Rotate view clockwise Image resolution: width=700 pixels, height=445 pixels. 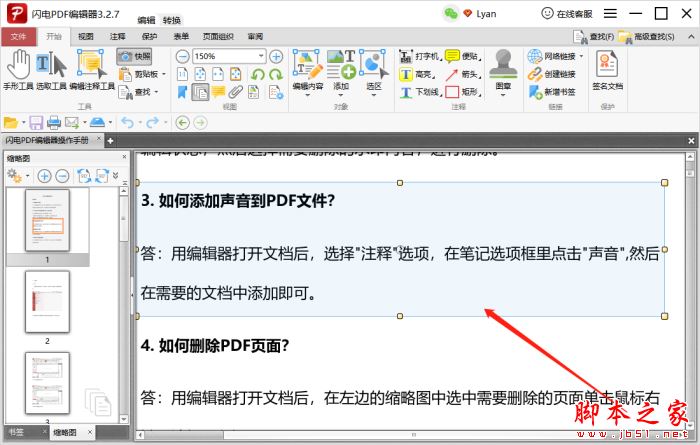point(275,74)
